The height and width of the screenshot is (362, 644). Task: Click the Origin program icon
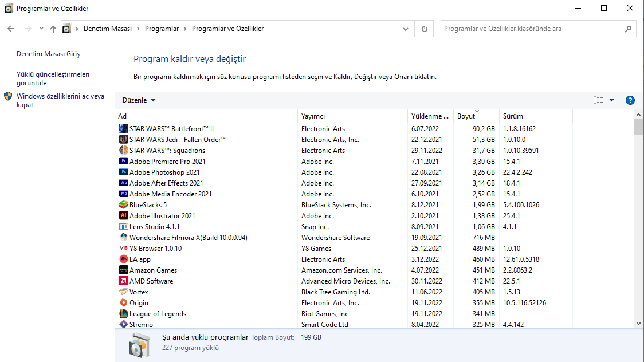[x=123, y=302]
